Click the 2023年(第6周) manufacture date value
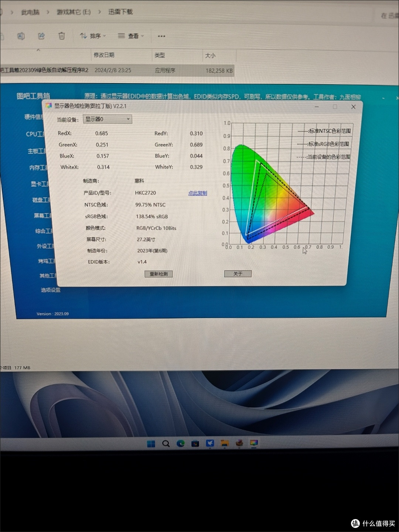Image resolution: width=399 pixels, height=532 pixels. (152, 250)
